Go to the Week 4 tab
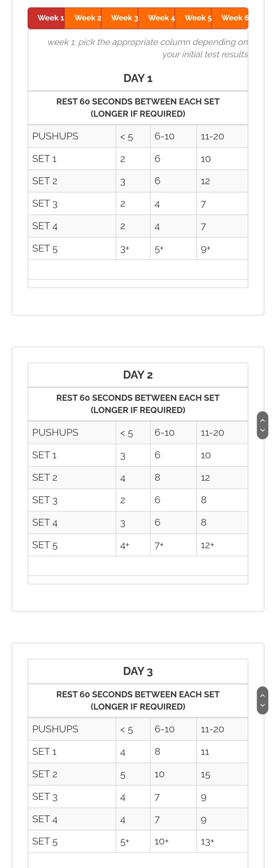Viewport: 276px width, 868px height. pos(157,18)
